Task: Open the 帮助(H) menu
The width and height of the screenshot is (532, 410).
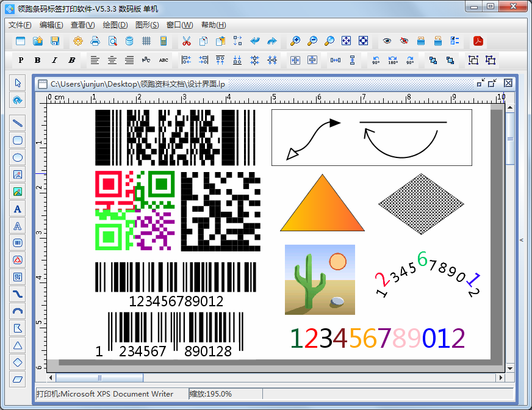Action: click(214, 25)
